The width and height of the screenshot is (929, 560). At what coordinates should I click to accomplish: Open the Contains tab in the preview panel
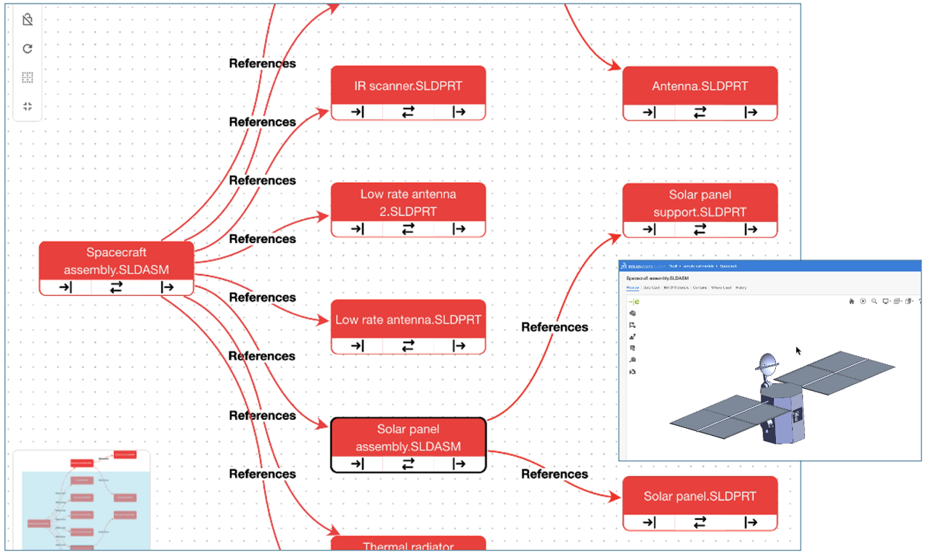[x=700, y=288]
